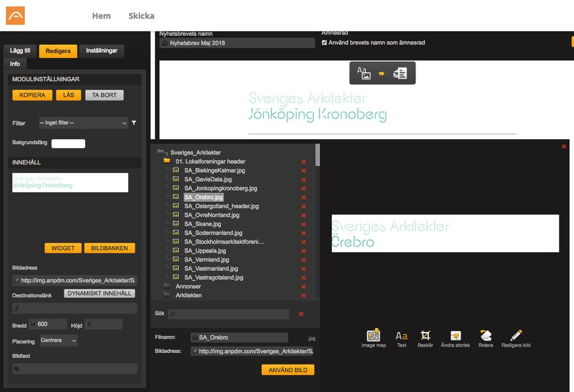This screenshot has height=392, width=574.
Task: Click the ANVÄND BILD button
Action: [288, 370]
